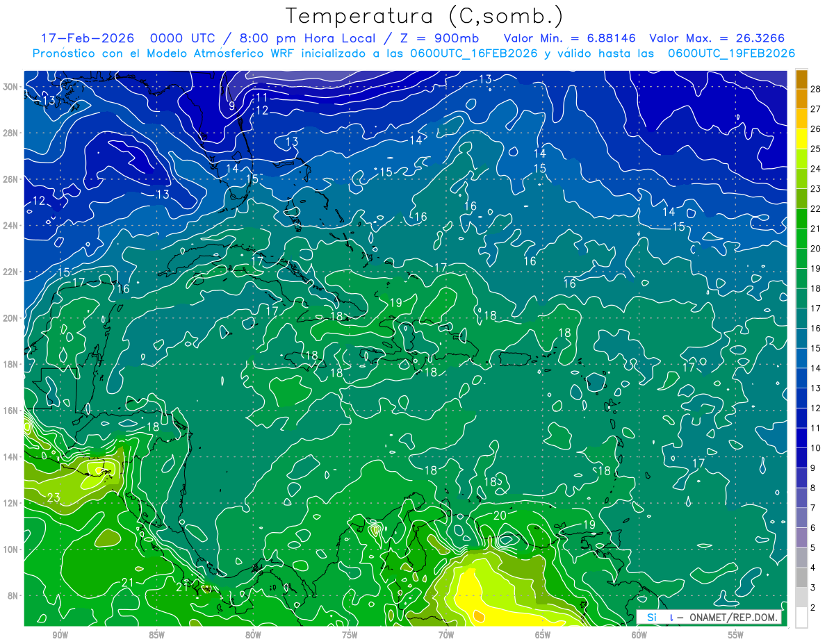This screenshot has height=644, width=834.
Task: Click the '10N' latitude axis label
Action: [11, 549]
